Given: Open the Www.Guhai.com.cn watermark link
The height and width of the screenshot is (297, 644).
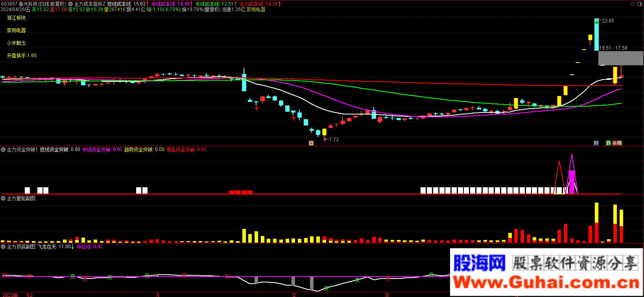Looking at the screenshot, I should (546, 282).
